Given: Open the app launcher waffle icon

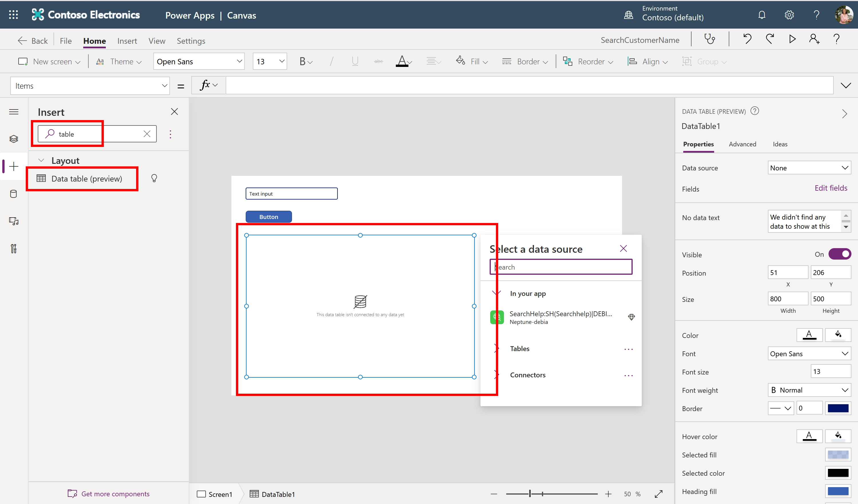Looking at the screenshot, I should tap(13, 15).
